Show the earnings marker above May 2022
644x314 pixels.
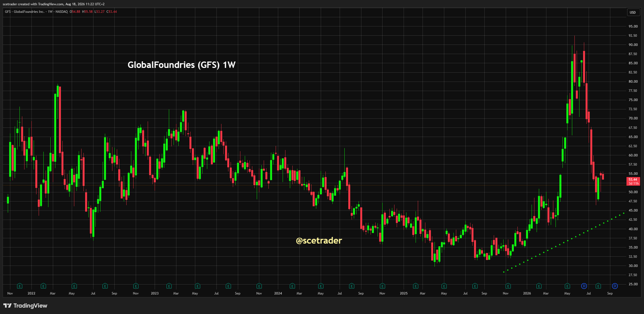[74, 286]
